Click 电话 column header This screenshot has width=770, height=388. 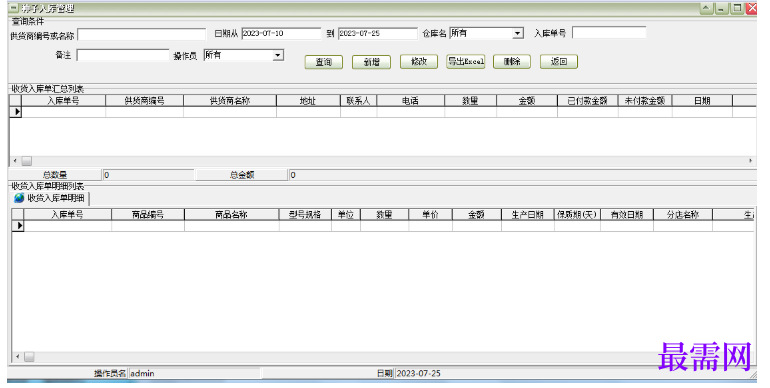click(411, 101)
